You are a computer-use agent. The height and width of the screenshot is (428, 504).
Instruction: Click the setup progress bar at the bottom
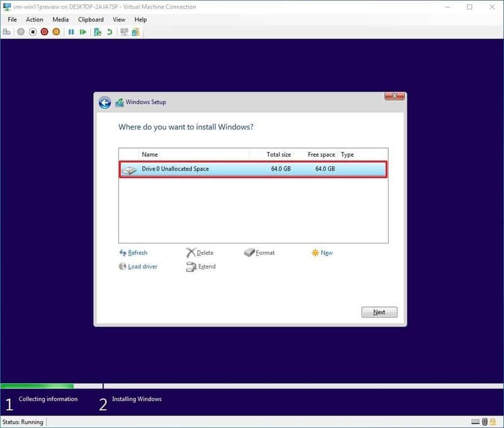click(251, 386)
